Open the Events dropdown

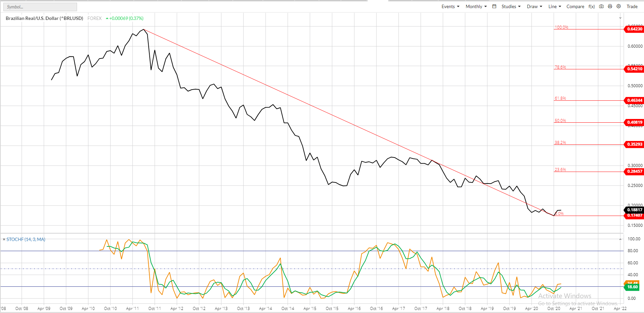[x=450, y=7]
